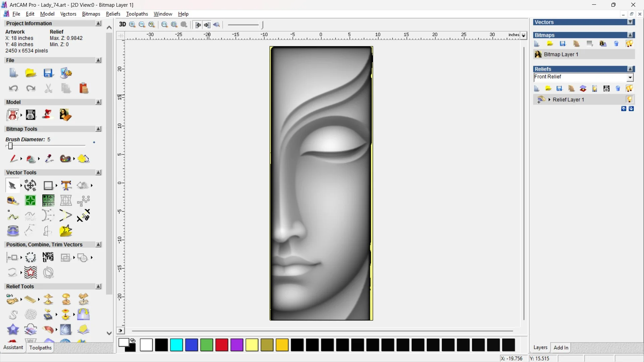The image size is (644, 362).
Task: Select the cyan color swatch
Action: (176, 345)
